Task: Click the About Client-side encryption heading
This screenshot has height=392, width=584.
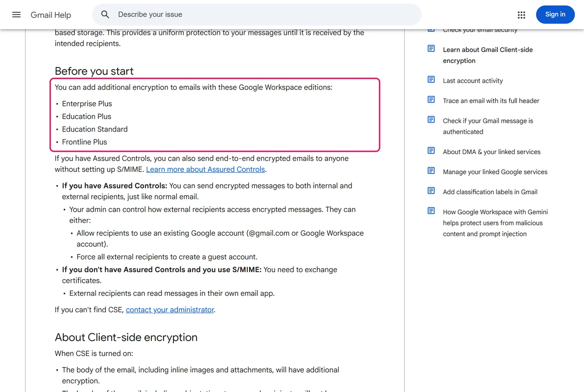Action: (126, 337)
